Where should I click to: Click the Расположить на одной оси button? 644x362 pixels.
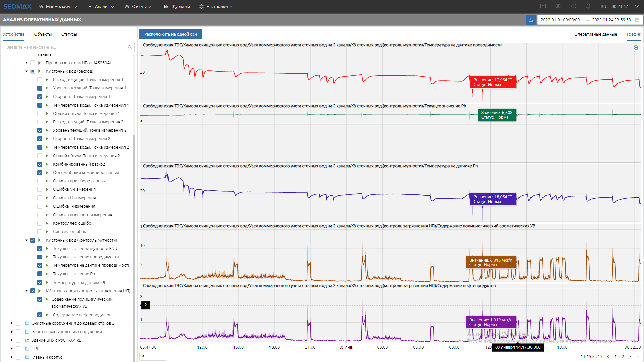tap(170, 34)
